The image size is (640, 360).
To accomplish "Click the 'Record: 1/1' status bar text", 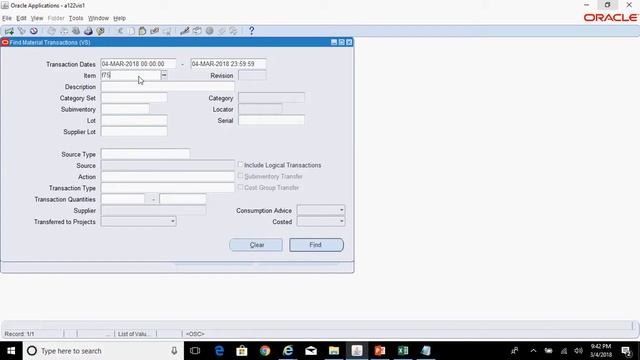I will pyautogui.click(x=20, y=334).
